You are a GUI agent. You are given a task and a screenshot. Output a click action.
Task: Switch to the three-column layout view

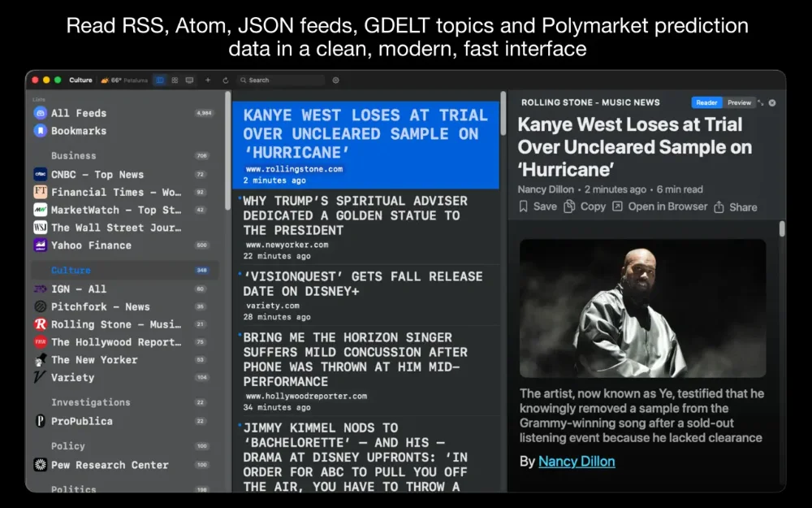(x=160, y=80)
